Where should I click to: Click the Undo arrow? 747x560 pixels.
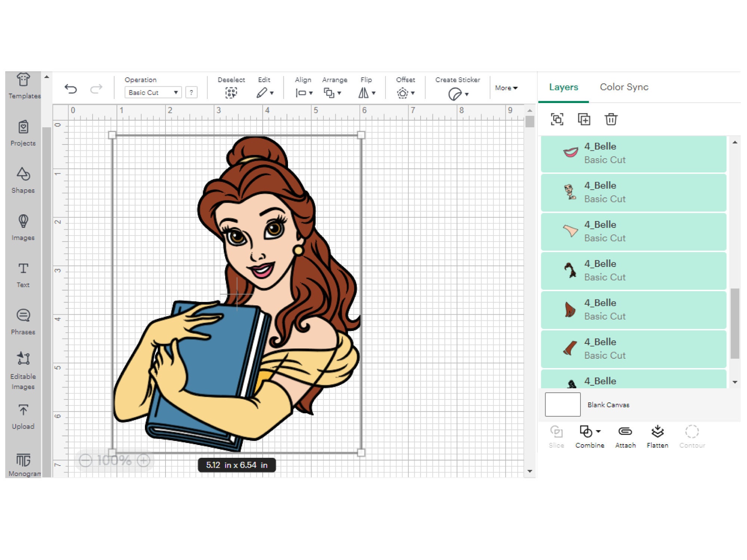click(x=71, y=89)
